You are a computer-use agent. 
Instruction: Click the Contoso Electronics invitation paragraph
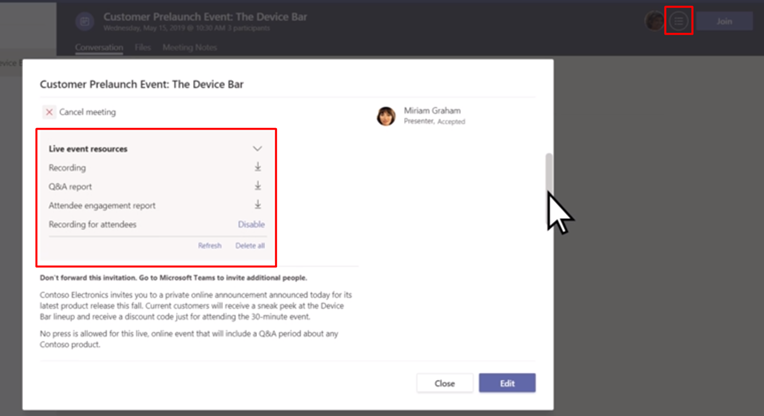196,305
